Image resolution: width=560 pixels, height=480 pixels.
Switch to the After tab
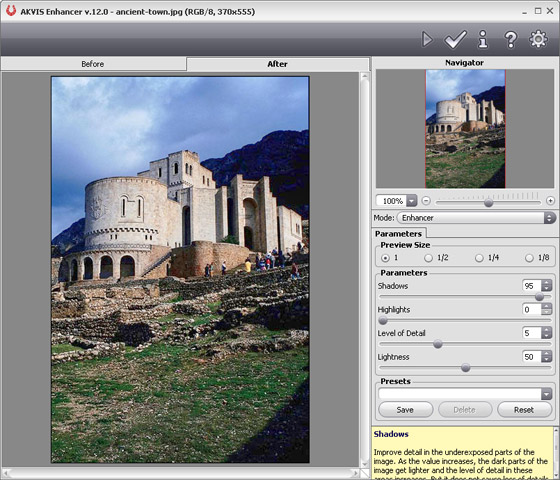click(x=278, y=64)
